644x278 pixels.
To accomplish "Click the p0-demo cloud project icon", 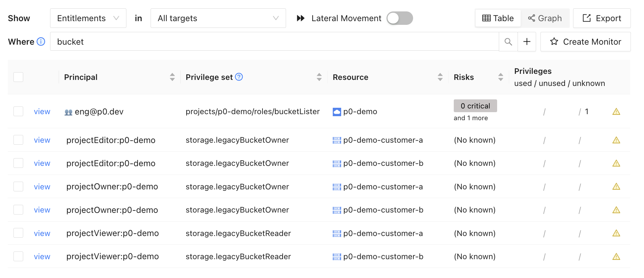I will pyautogui.click(x=336, y=112).
